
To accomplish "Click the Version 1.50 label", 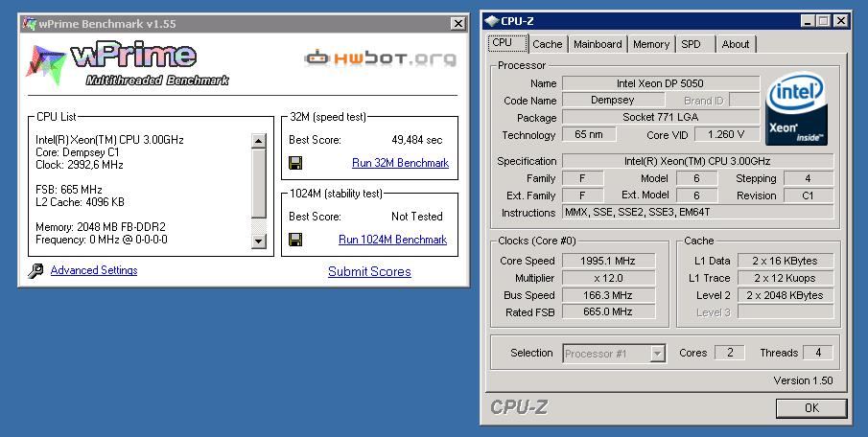I will click(803, 380).
